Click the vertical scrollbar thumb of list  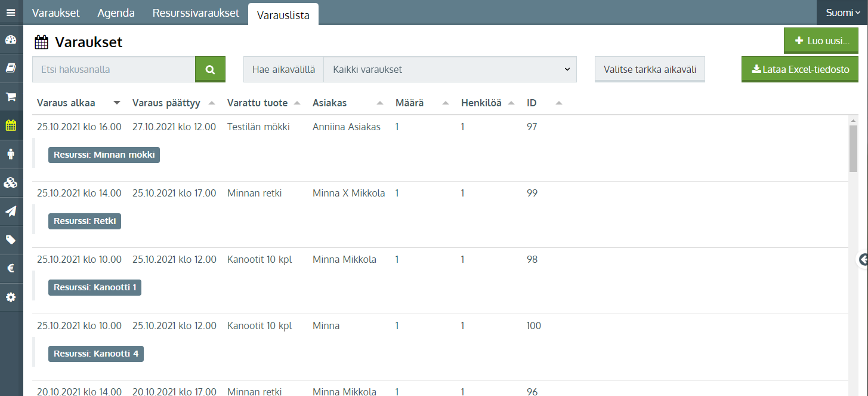coord(853,148)
